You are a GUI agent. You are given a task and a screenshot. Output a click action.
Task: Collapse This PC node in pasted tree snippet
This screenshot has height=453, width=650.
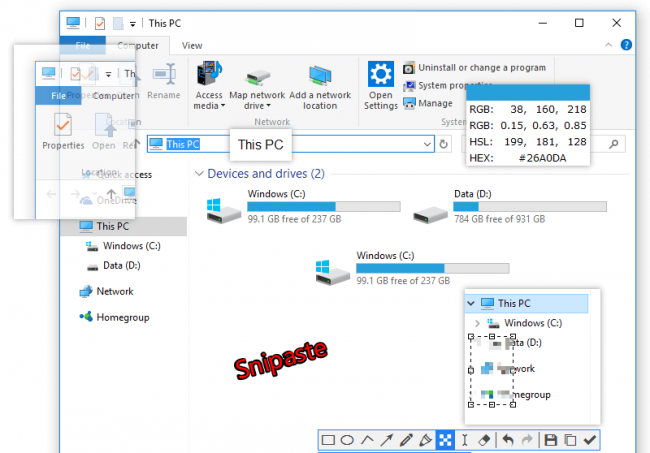471,303
